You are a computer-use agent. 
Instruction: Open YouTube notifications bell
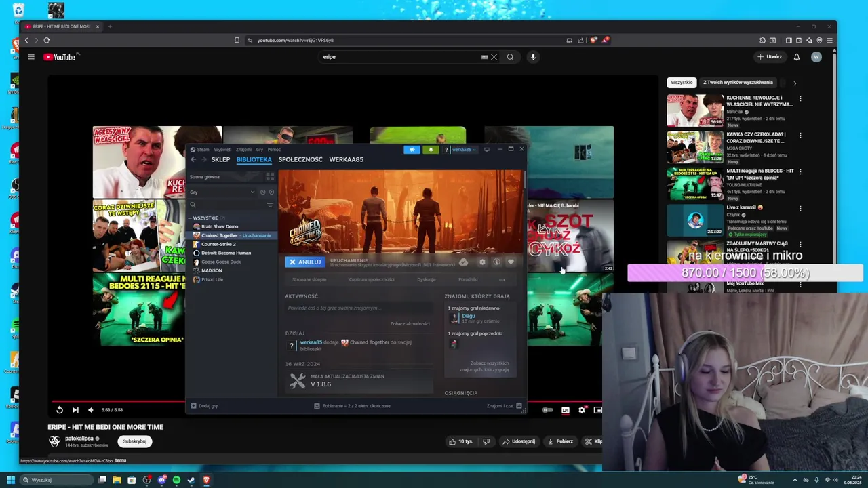pos(797,57)
